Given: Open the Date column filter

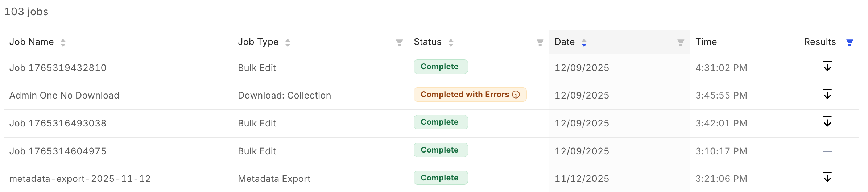Looking at the screenshot, I should [x=681, y=43].
